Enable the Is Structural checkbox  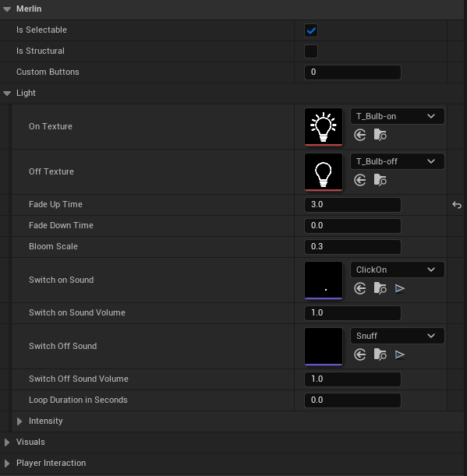coord(311,51)
